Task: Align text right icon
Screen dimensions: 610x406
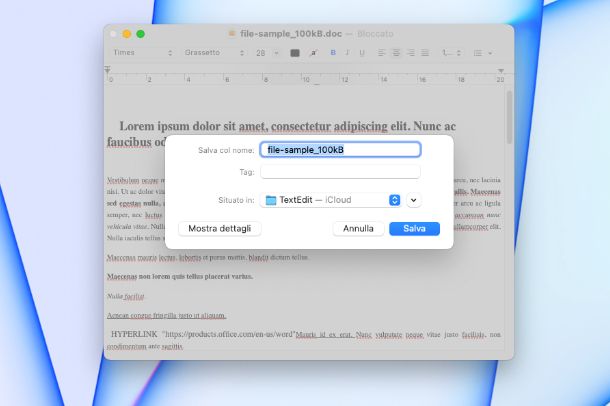Action: tap(410, 52)
